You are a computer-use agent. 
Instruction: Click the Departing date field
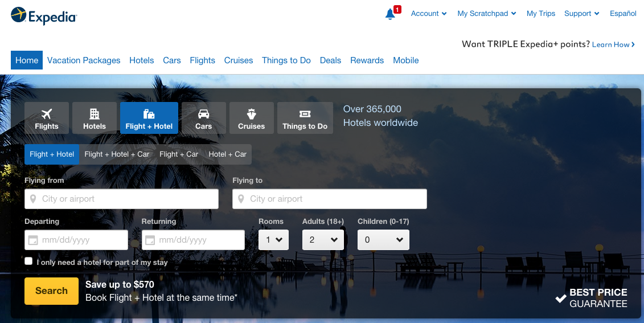76,240
